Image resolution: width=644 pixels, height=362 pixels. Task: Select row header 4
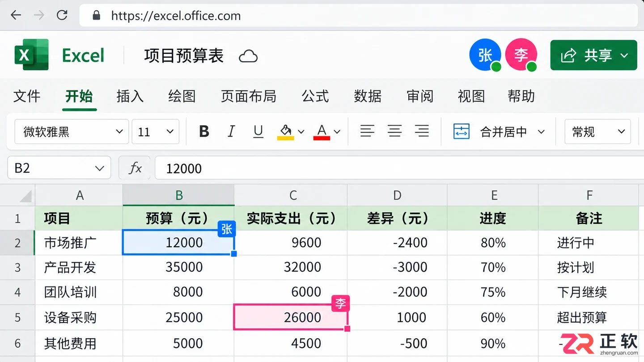[x=17, y=292]
